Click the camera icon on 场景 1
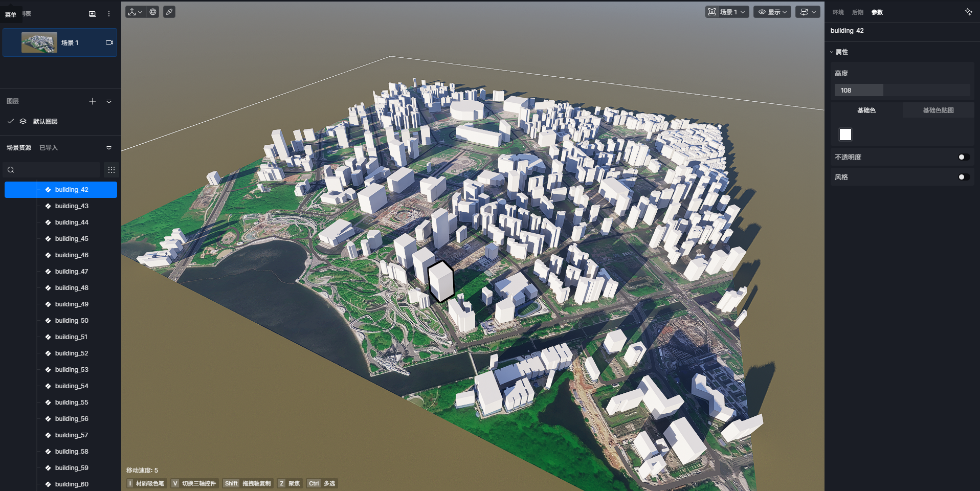Screen dimensions: 980x491 [109, 42]
